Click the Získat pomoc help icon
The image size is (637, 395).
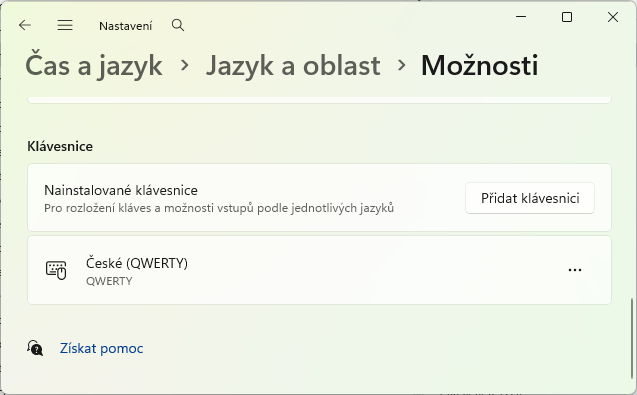click(35, 348)
